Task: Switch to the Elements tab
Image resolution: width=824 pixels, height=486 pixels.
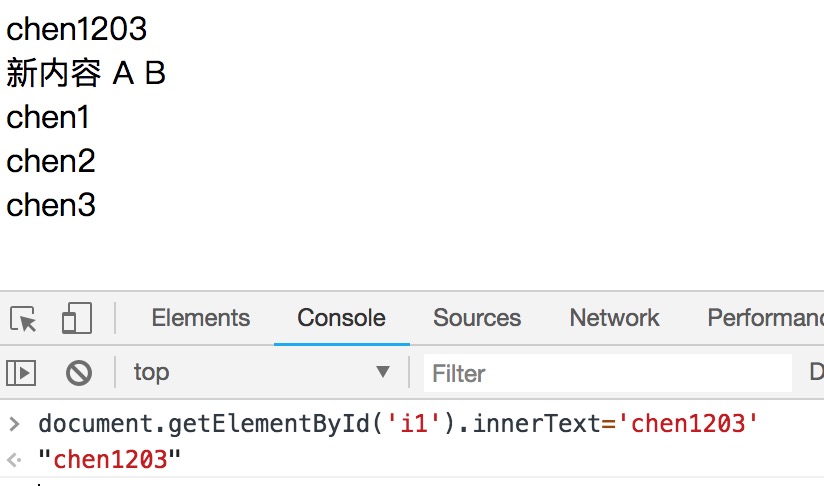Action: [200, 318]
